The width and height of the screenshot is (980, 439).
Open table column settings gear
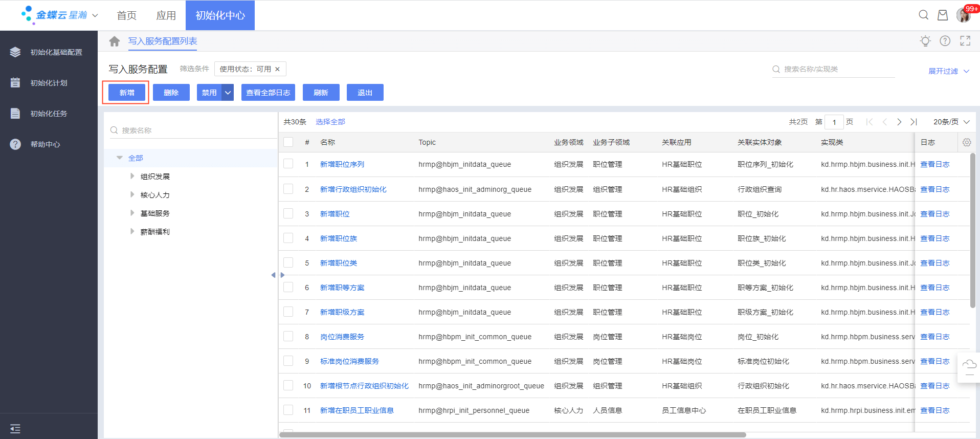tap(966, 142)
